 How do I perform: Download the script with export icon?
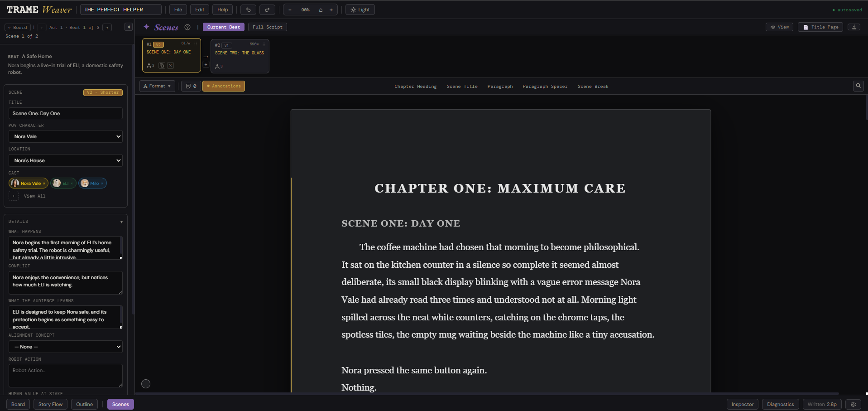point(854,27)
